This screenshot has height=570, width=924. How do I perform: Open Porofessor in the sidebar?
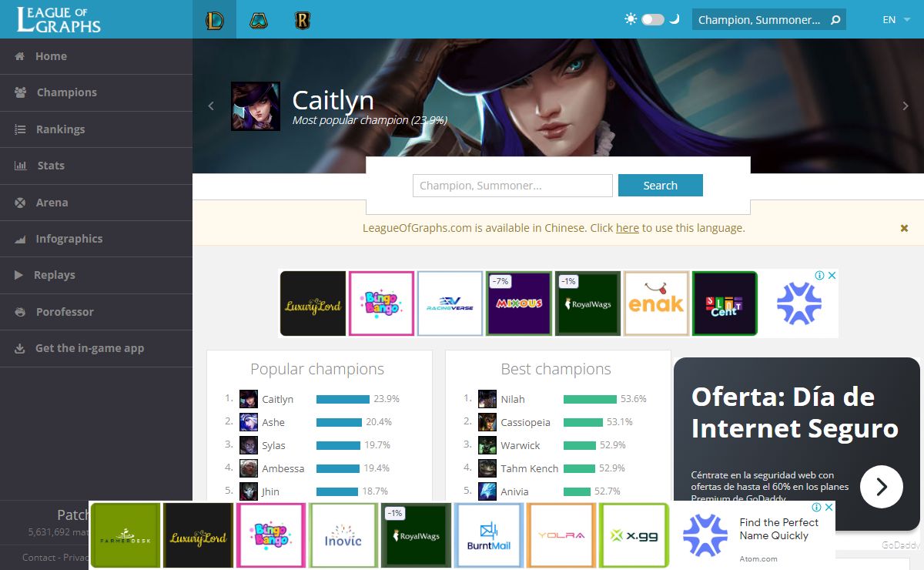(x=96, y=312)
